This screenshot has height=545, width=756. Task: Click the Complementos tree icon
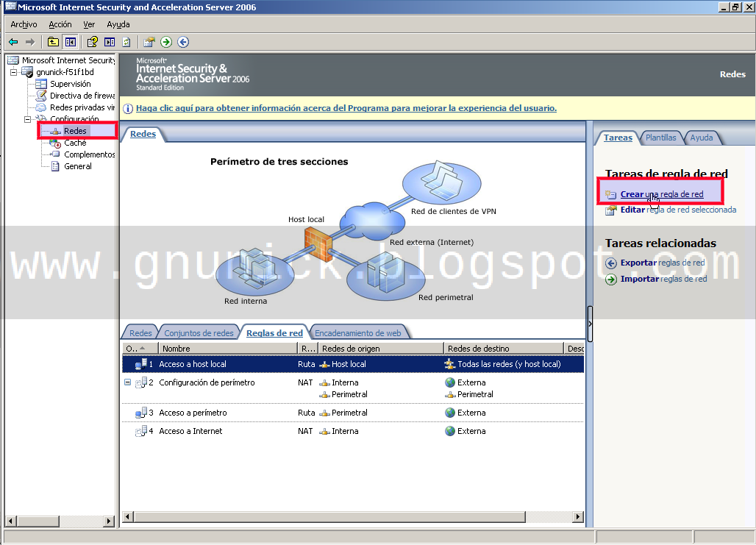(x=55, y=154)
